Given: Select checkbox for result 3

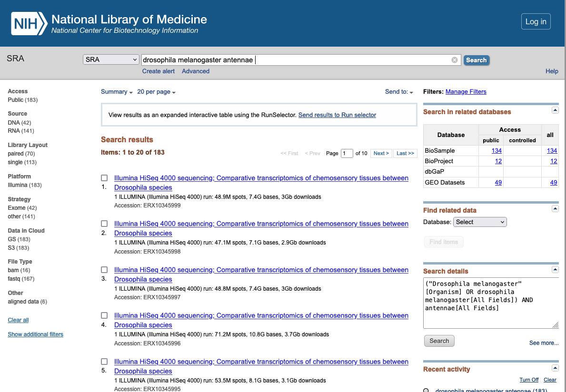Looking at the screenshot, I should [104, 270].
